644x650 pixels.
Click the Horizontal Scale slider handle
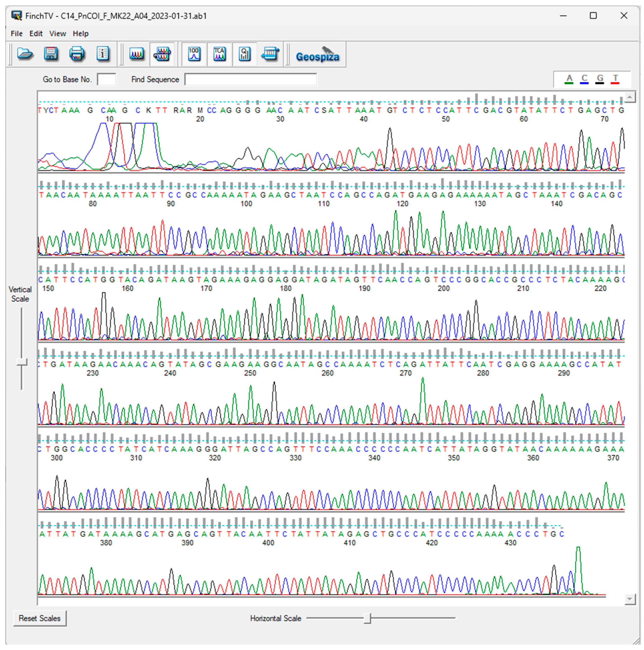[x=367, y=618]
